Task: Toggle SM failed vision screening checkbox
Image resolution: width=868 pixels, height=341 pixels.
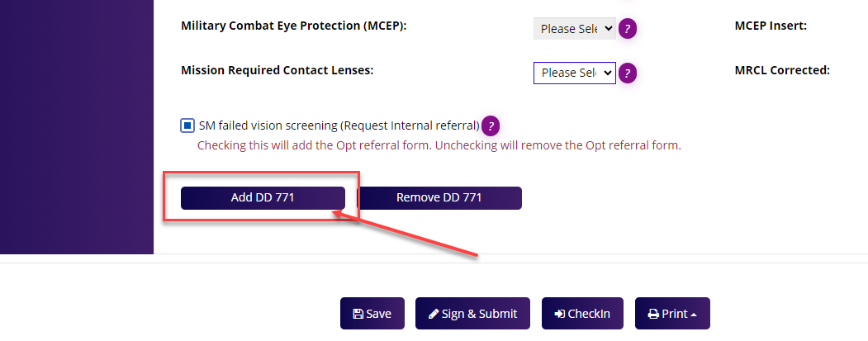Action: point(187,126)
